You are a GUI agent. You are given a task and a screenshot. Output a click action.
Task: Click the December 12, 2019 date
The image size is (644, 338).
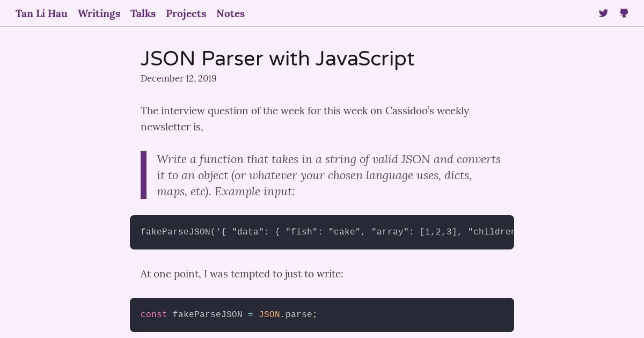pyautogui.click(x=178, y=78)
